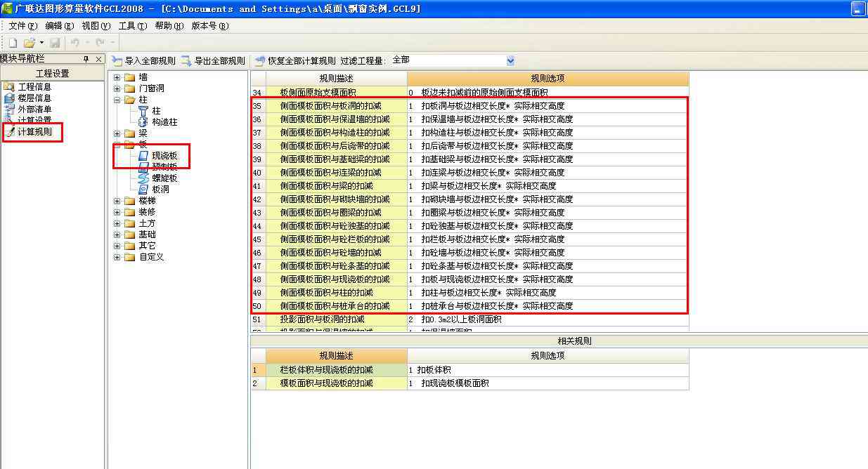Click the 门窗洞 folder icon
The height and width of the screenshot is (469, 868).
coord(129,88)
